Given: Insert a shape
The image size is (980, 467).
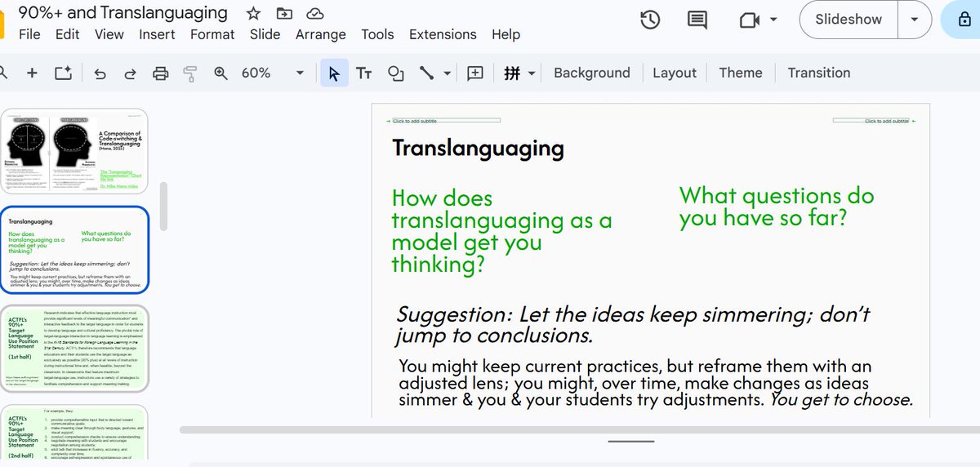Looking at the screenshot, I should click(396, 73).
